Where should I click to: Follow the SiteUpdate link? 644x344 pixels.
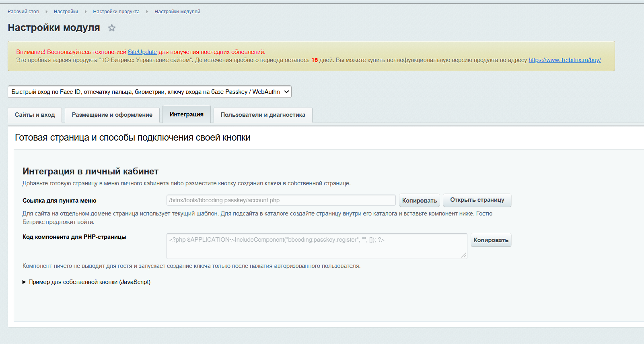coord(142,52)
